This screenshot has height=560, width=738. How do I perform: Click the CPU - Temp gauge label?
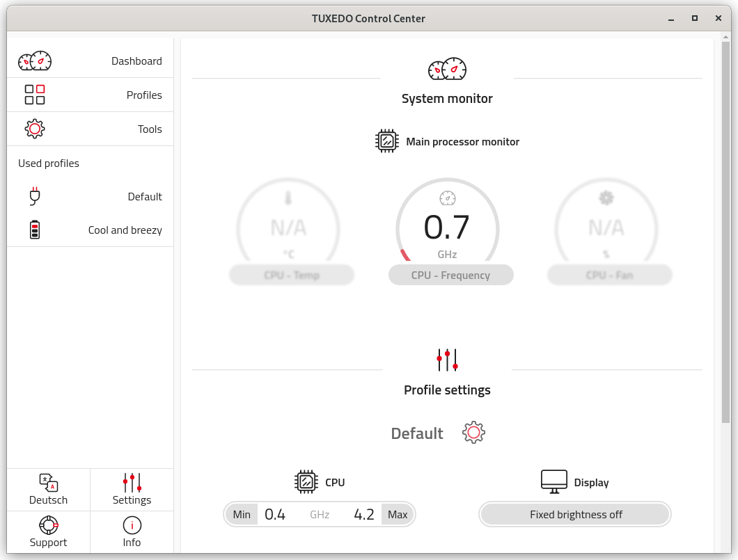coord(291,275)
